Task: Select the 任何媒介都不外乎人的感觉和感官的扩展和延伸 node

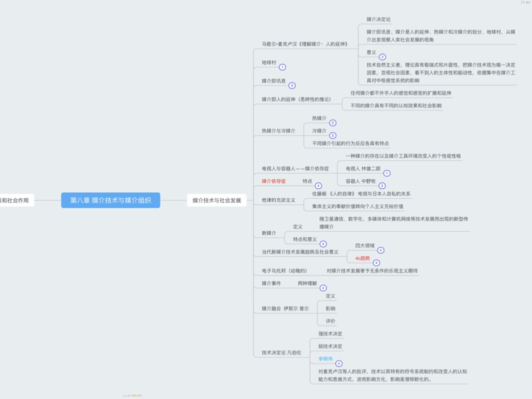Action: click(x=401, y=93)
